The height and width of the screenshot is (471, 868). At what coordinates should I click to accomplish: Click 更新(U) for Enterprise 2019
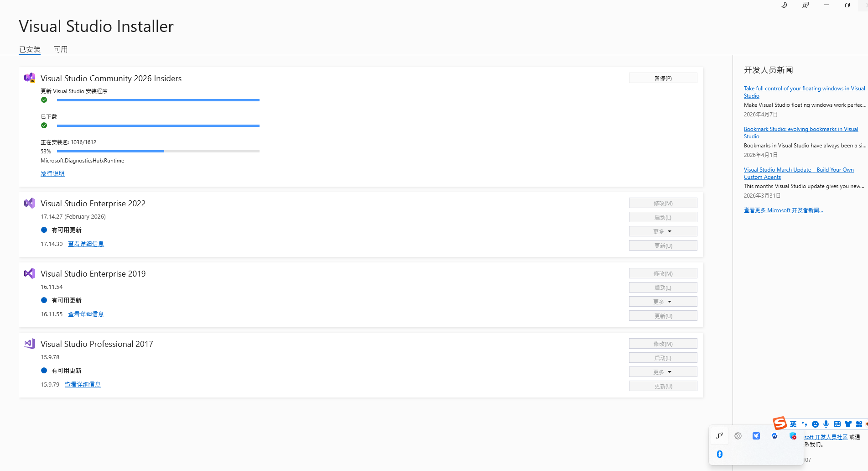pos(663,316)
